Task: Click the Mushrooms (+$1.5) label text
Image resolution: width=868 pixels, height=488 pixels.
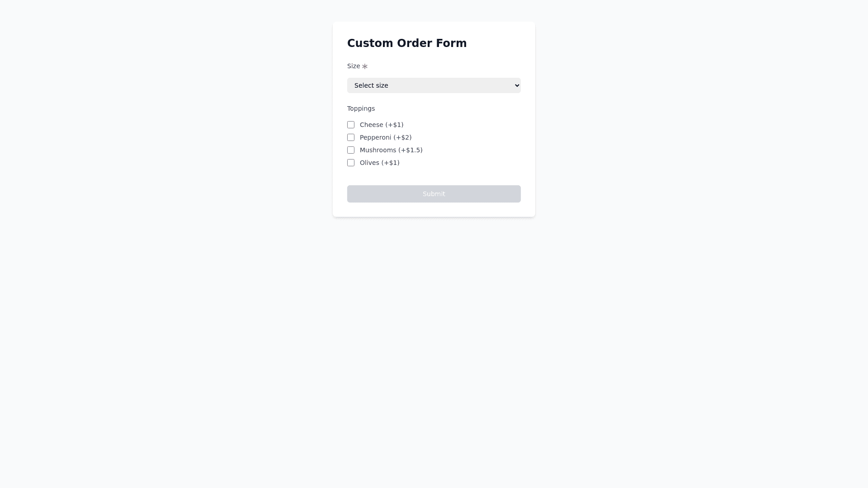Action: click(x=391, y=150)
